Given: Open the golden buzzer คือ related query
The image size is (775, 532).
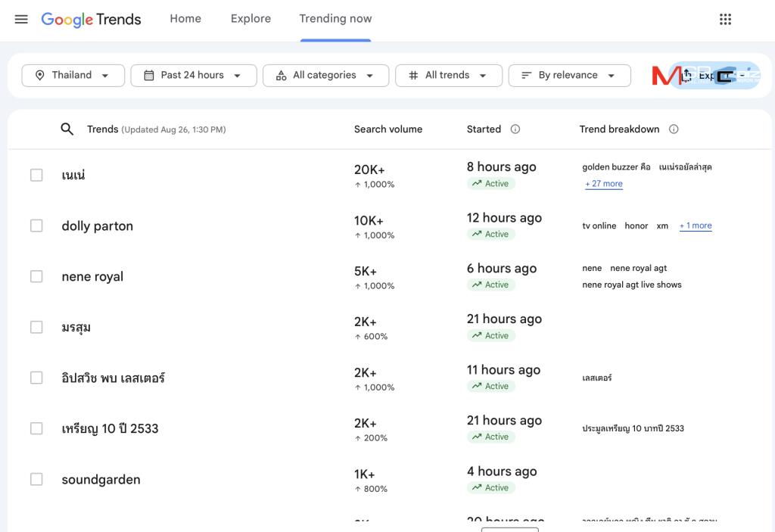Looking at the screenshot, I should pyautogui.click(x=616, y=167).
